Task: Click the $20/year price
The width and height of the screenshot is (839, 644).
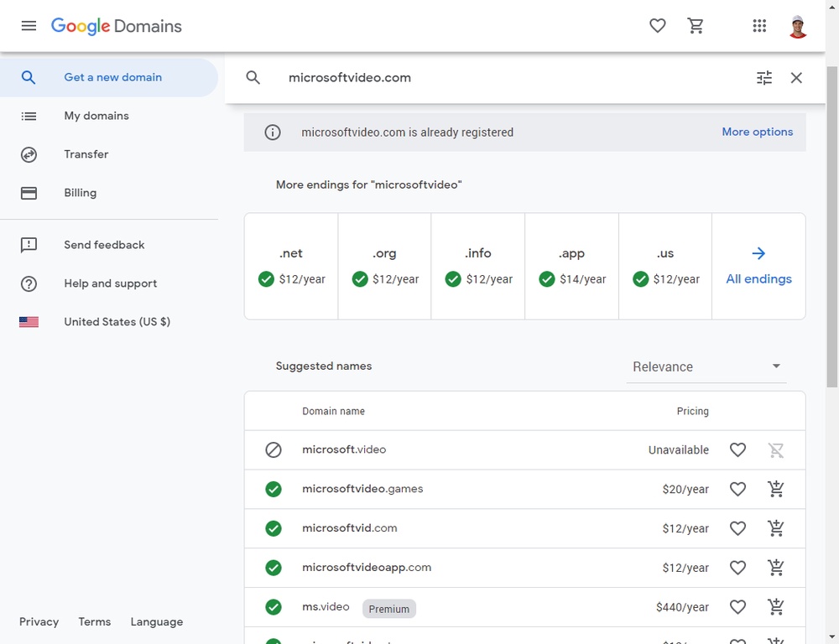Action: (685, 489)
